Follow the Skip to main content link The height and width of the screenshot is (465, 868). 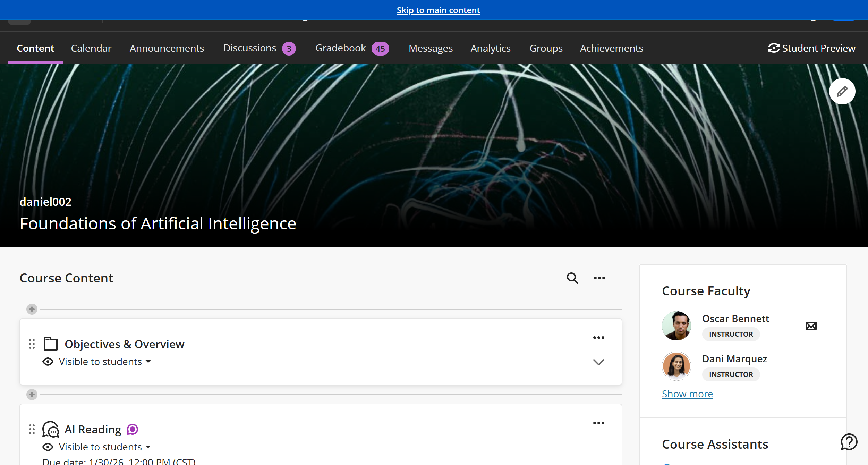click(438, 10)
